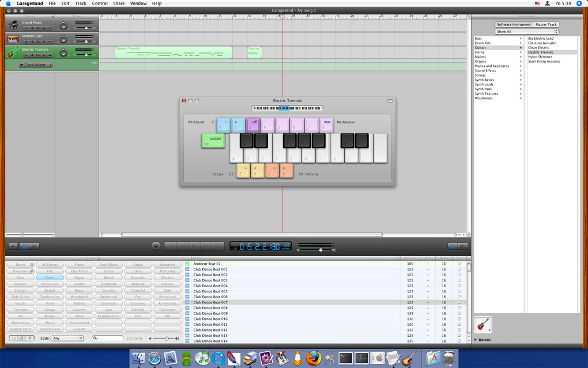This screenshot has height=368, width=588.
Task: Click the loop browser search field
Action: (x=108, y=339)
